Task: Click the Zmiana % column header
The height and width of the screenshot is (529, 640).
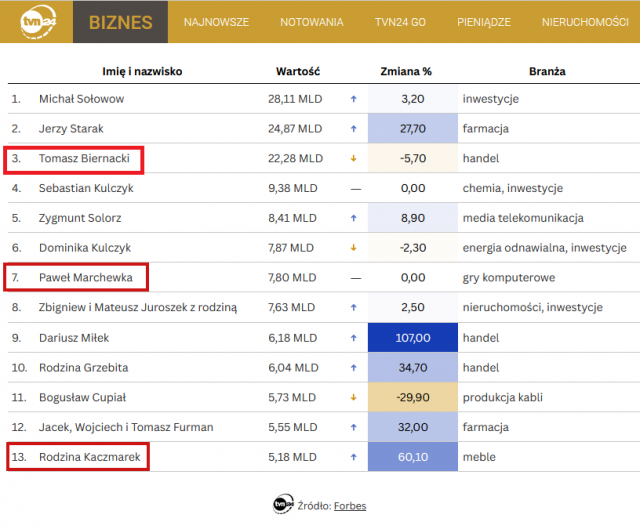Action: (x=406, y=71)
